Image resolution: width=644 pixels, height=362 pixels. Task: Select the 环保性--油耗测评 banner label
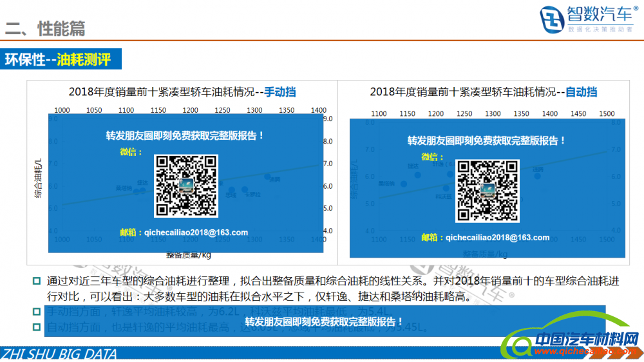(x=58, y=60)
